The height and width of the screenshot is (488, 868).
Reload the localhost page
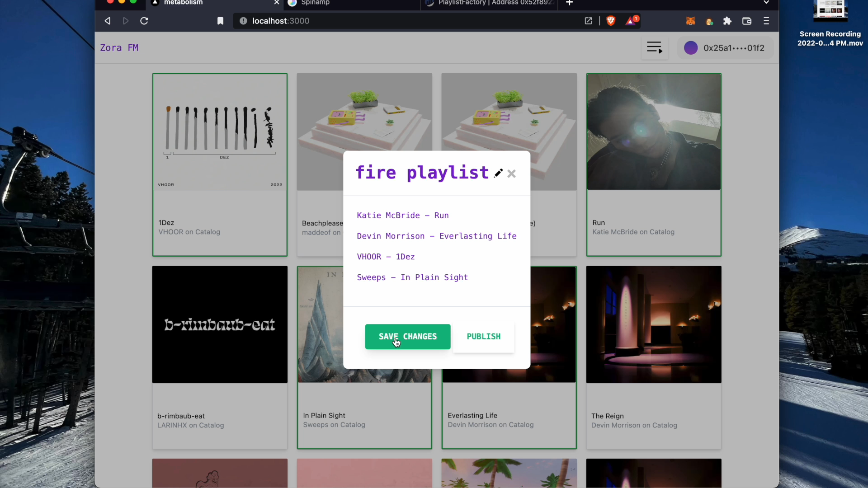pos(144,21)
